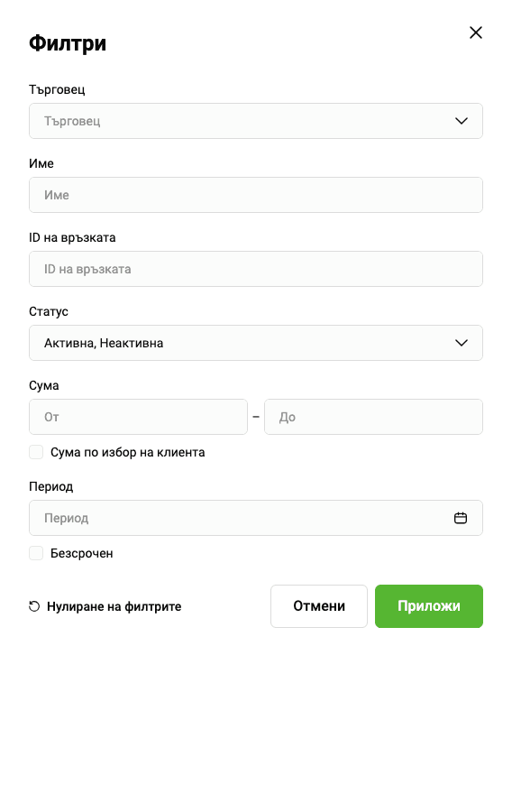The height and width of the screenshot is (812, 512).
Task: Focus the Име text input
Action: (x=256, y=195)
